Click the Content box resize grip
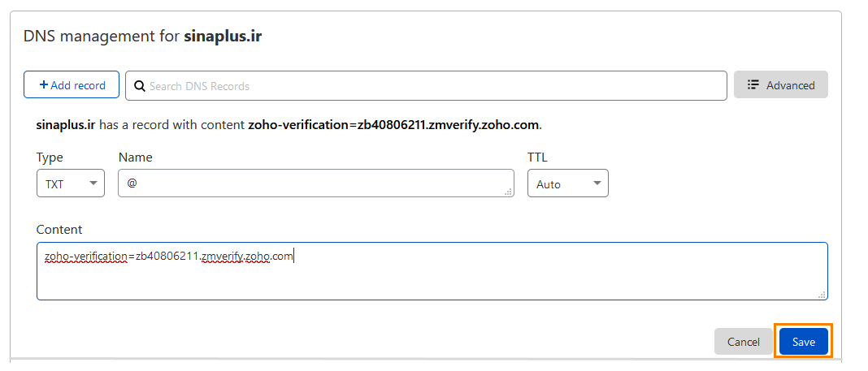 822,295
